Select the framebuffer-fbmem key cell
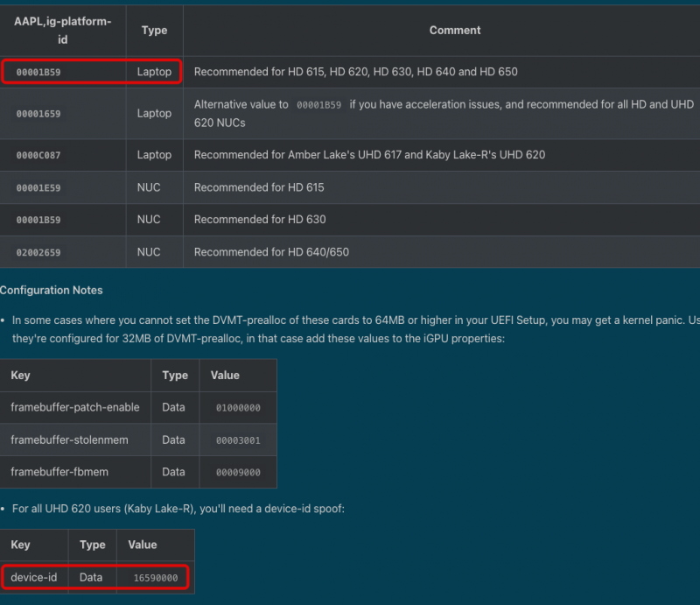The width and height of the screenshot is (700, 605). (x=60, y=472)
